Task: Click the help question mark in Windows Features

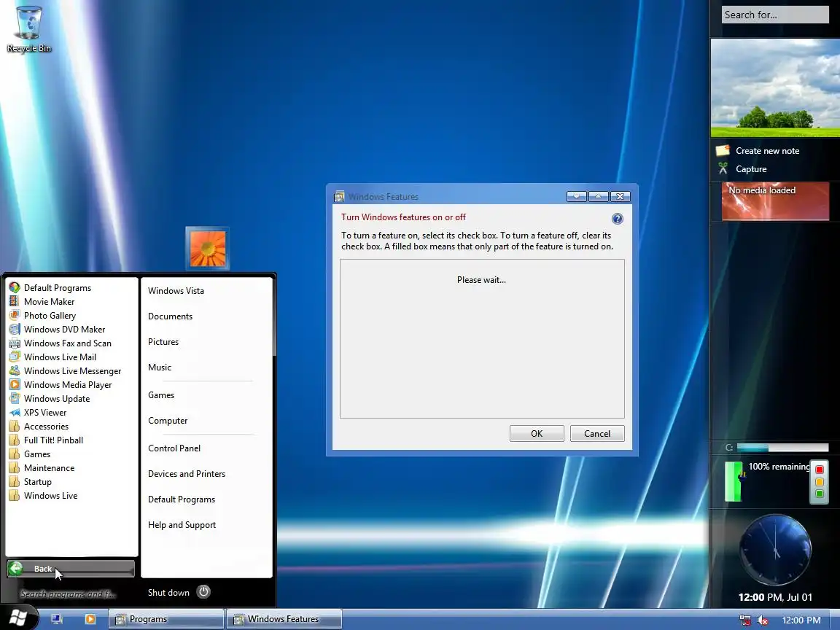Action: pos(617,219)
